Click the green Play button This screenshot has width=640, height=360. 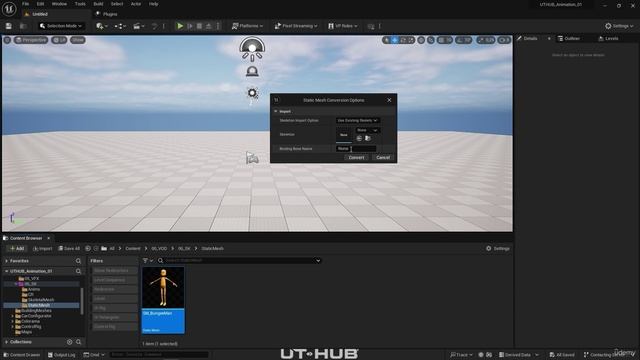(180, 26)
